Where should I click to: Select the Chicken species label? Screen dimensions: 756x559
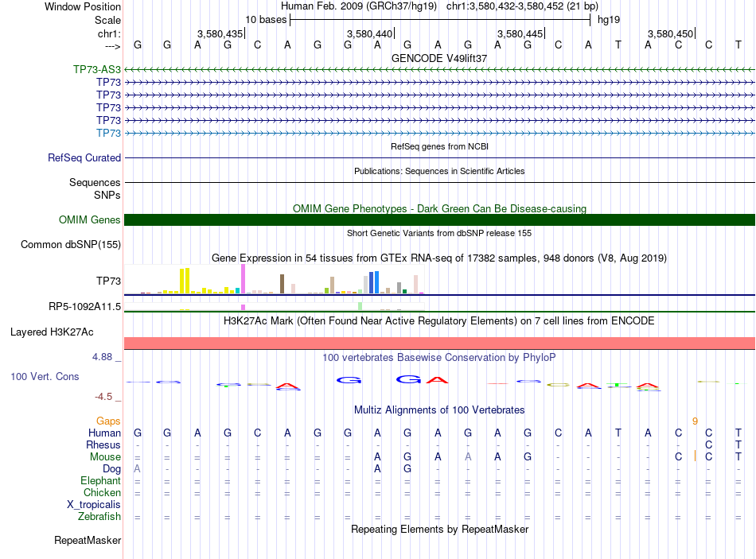tap(102, 493)
